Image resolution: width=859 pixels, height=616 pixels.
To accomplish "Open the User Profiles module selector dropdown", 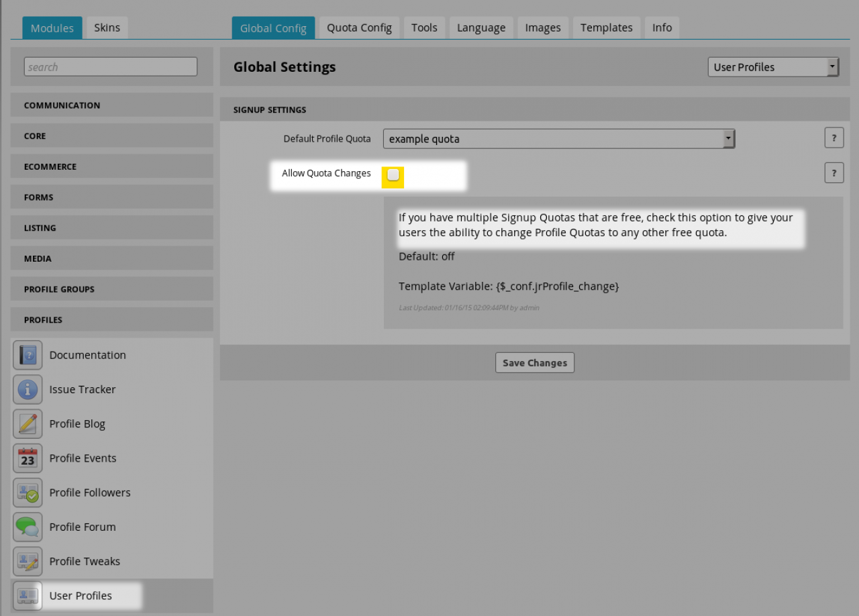I will [x=773, y=67].
